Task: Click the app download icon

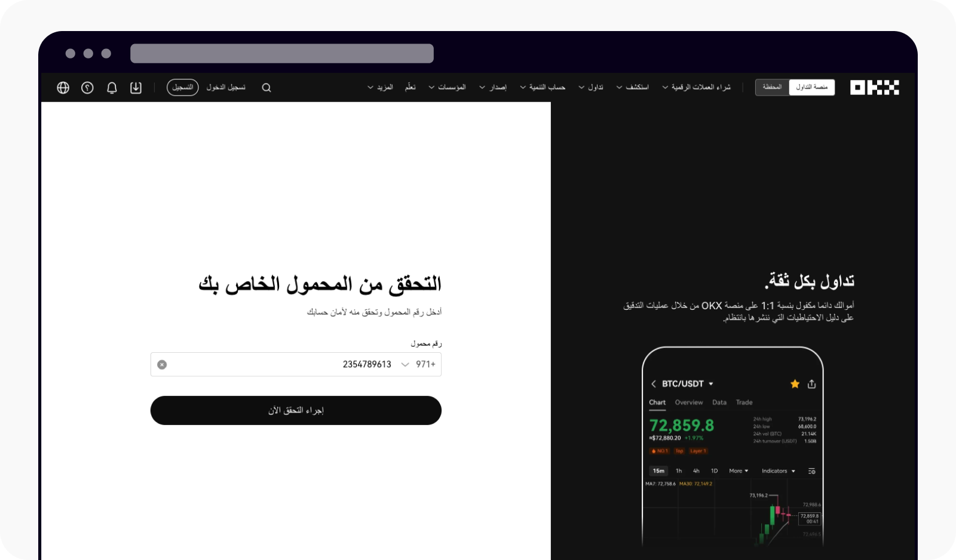Action: (136, 87)
